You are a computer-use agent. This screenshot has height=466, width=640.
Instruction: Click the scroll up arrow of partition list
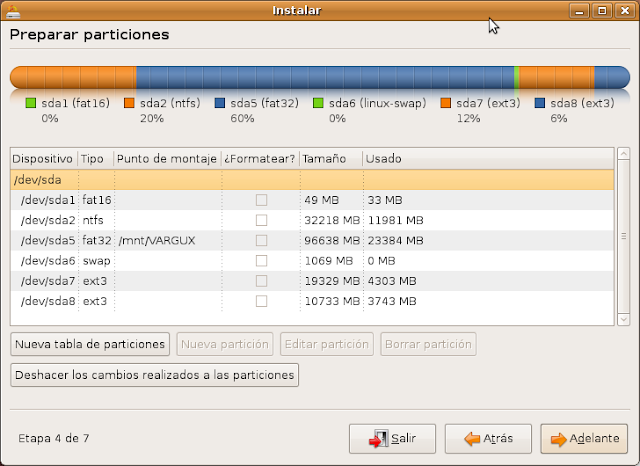[623, 154]
